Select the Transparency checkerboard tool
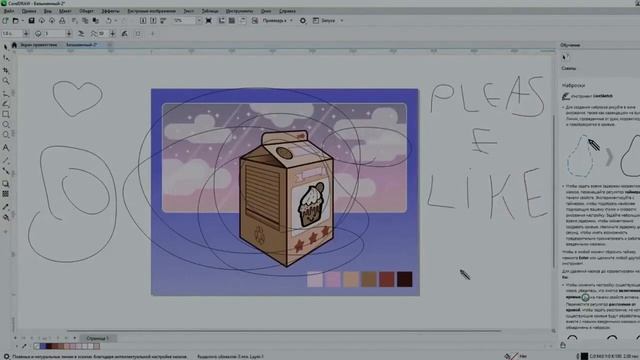Image resolution: width=640 pixels, height=360 pixels. click(x=5, y=194)
